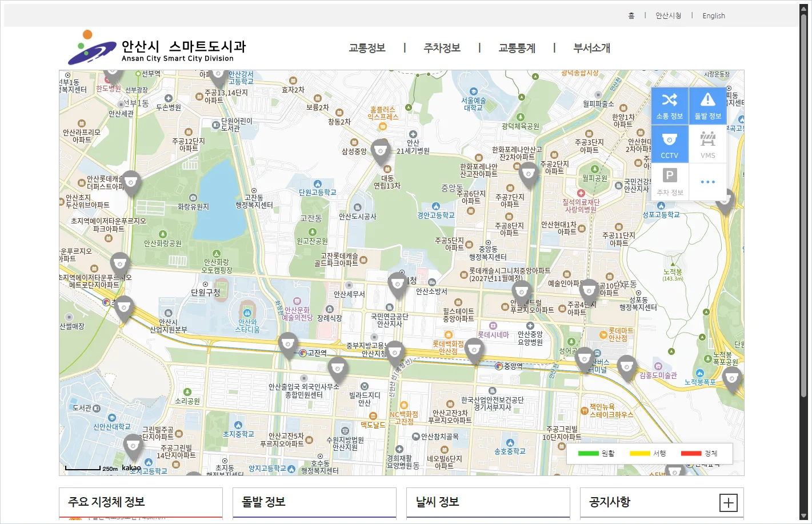
Task: Click the 중앙역 station label on map
Action: tap(513, 366)
